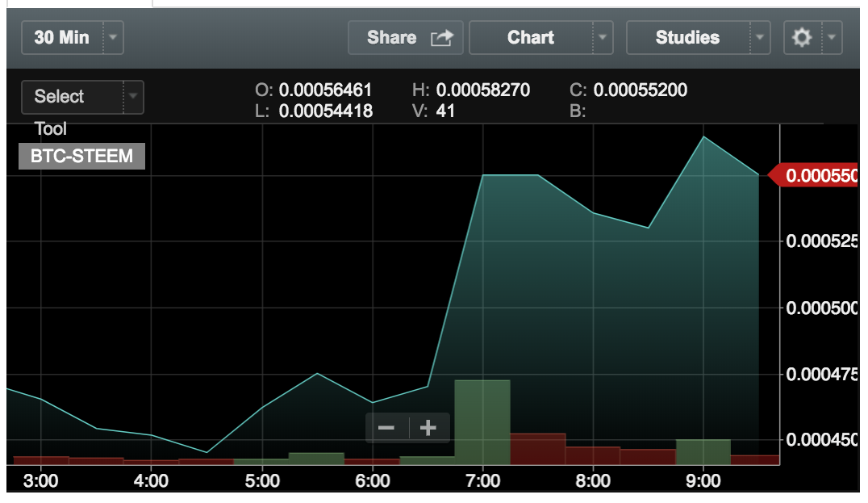Click the 5:00 time axis label

tap(262, 480)
